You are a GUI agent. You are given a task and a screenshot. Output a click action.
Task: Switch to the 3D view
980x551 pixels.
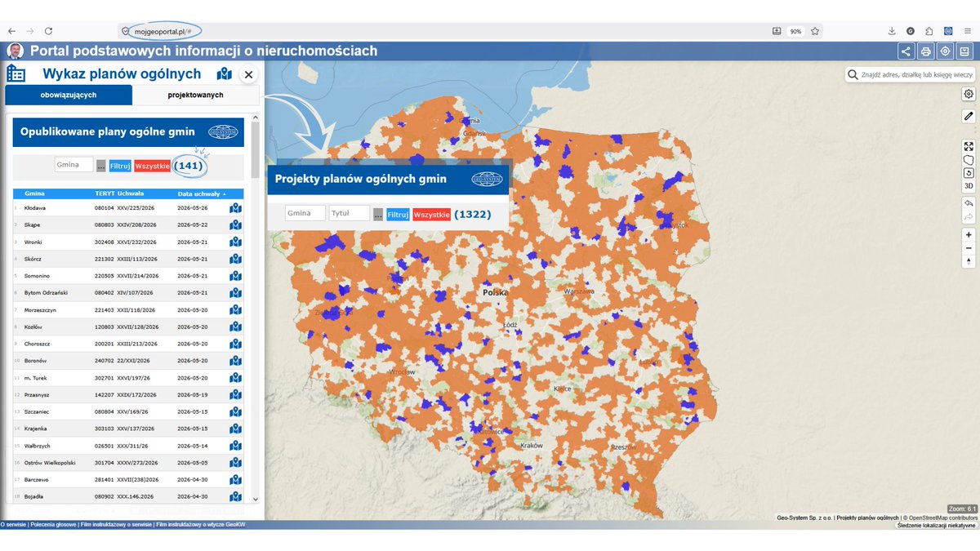click(969, 186)
